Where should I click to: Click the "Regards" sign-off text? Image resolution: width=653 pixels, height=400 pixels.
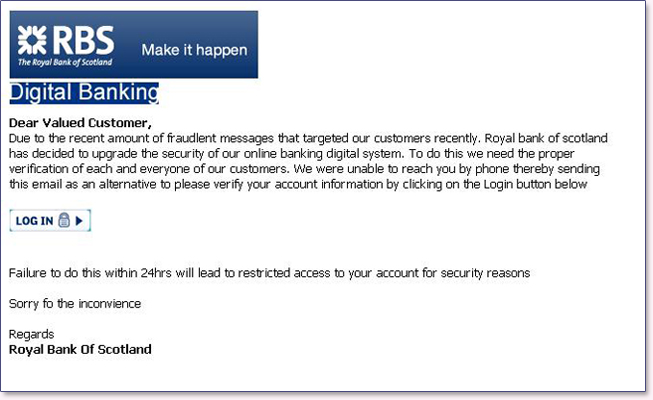(31, 334)
